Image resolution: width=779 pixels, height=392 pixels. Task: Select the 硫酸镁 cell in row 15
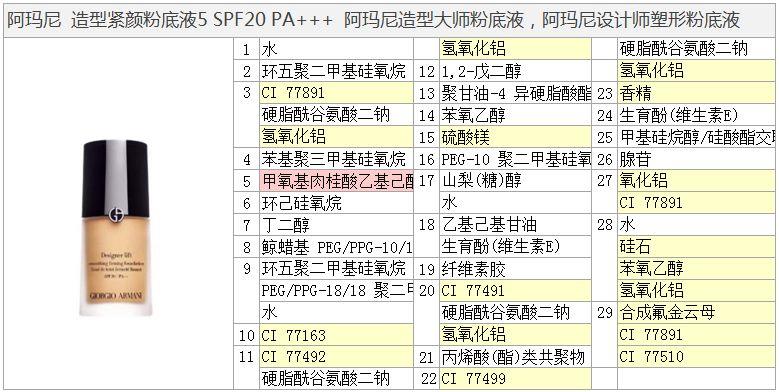[515, 137]
